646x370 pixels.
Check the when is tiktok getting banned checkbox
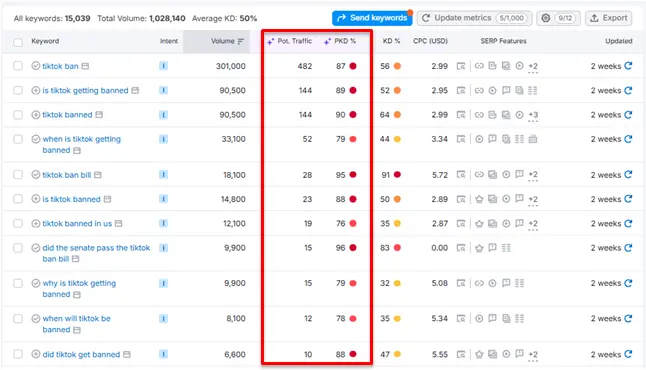point(18,139)
